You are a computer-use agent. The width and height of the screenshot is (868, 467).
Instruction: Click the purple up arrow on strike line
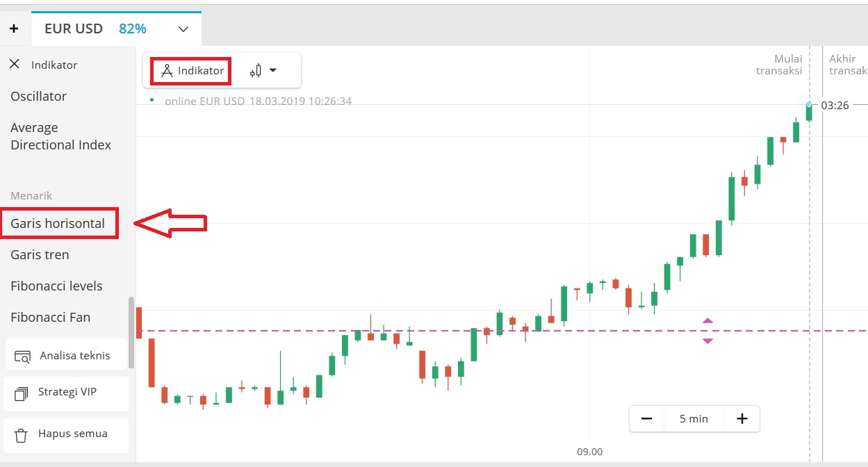point(707,320)
